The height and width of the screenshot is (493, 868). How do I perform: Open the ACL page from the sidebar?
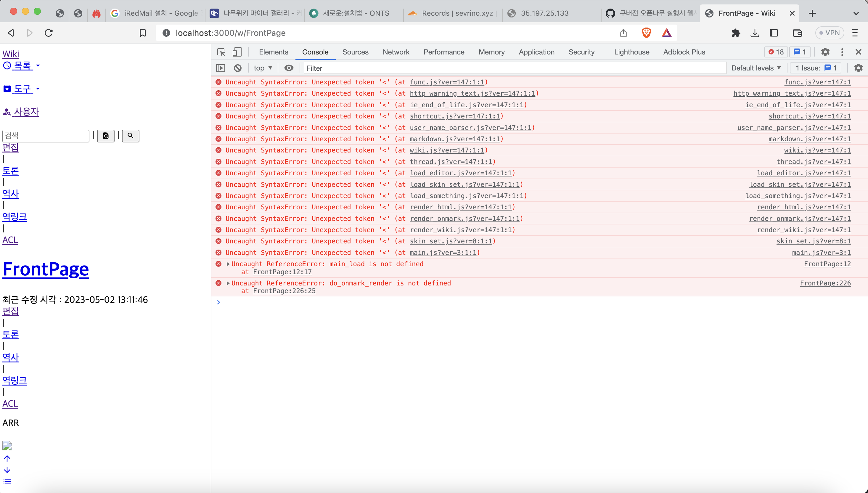pyautogui.click(x=10, y=240)
